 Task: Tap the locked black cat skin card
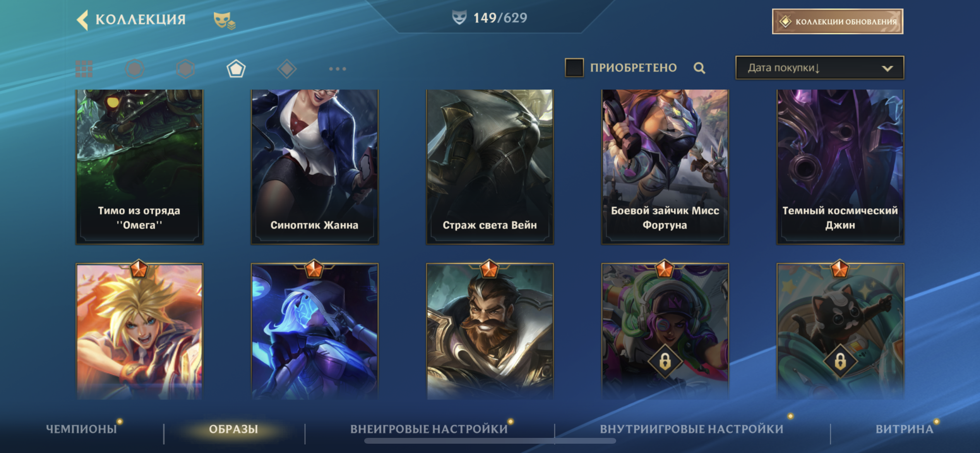click(840, 331)
